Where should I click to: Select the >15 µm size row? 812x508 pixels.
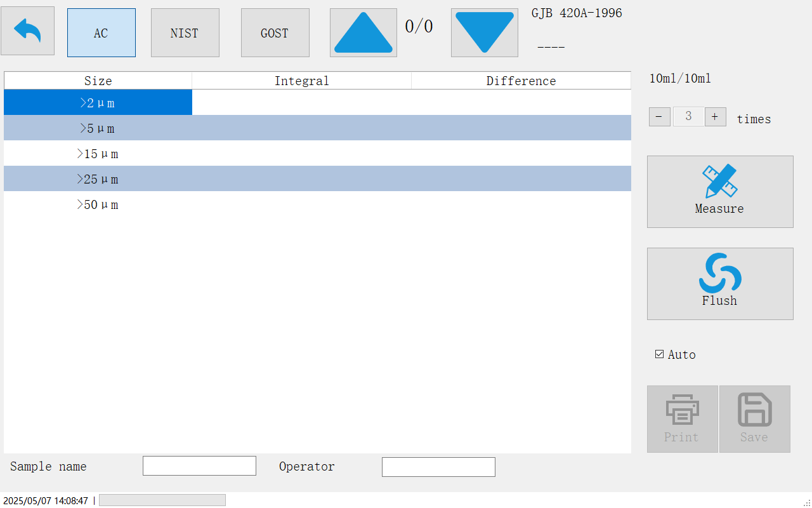click(98, 154)
